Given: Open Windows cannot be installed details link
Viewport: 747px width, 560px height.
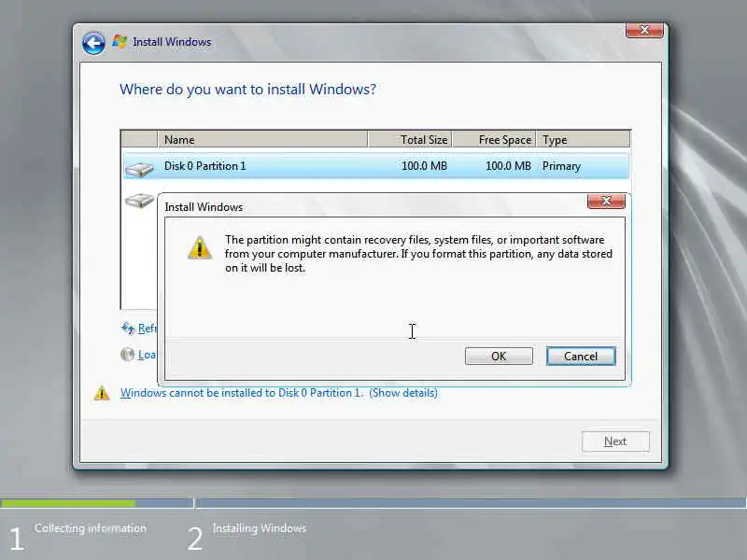Looking at the screenshot, I should 278,393.
